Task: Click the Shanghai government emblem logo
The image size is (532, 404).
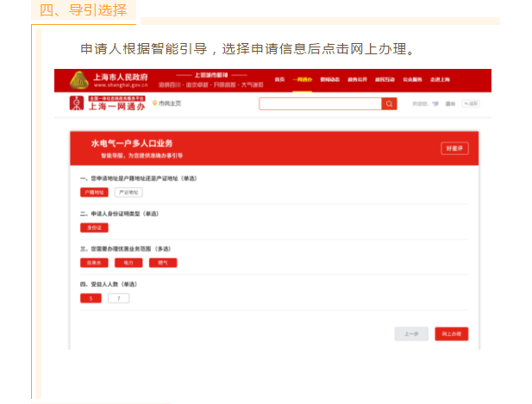Action: pyautogui.click(x=79, y=79)
